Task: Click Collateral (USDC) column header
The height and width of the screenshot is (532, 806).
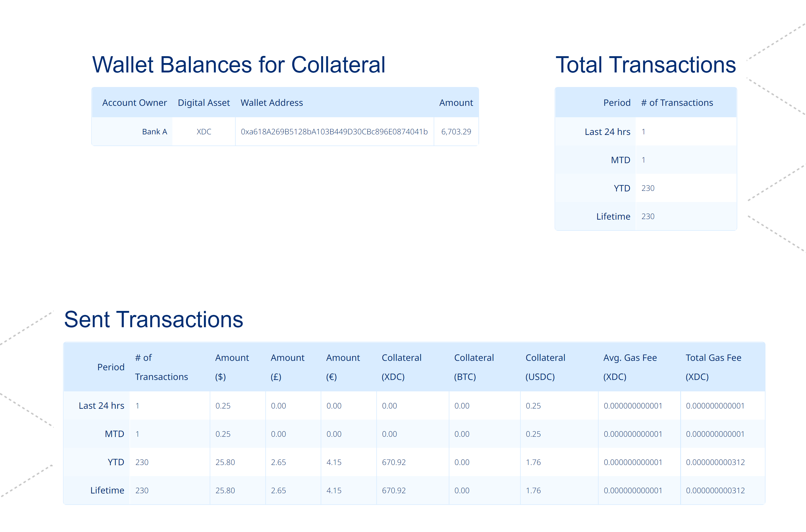Action: [545, 367]
